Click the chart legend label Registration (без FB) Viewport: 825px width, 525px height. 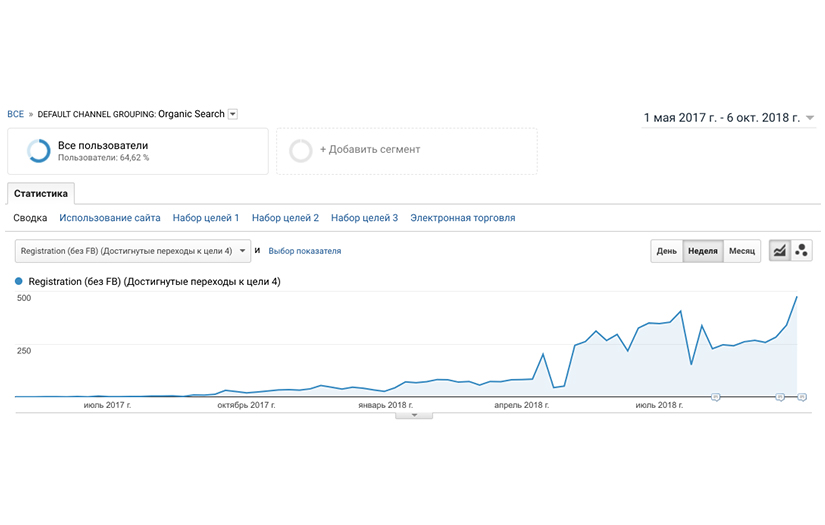click(x=154, y=281)
